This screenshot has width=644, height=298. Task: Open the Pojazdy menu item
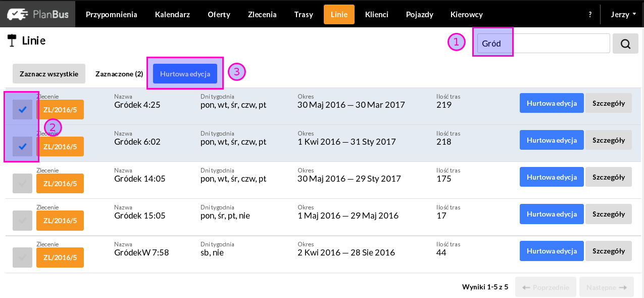[419, 15]
